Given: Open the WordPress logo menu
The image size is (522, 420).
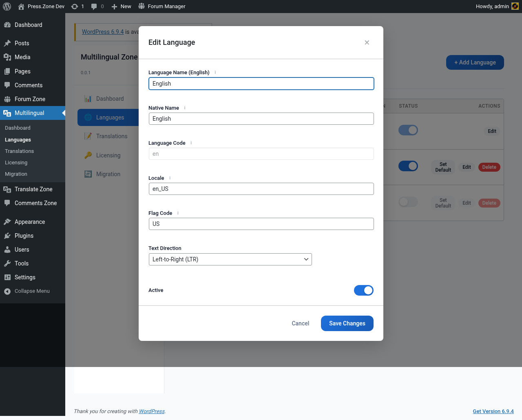Looking at the screenshot, I should pos(7,7).
